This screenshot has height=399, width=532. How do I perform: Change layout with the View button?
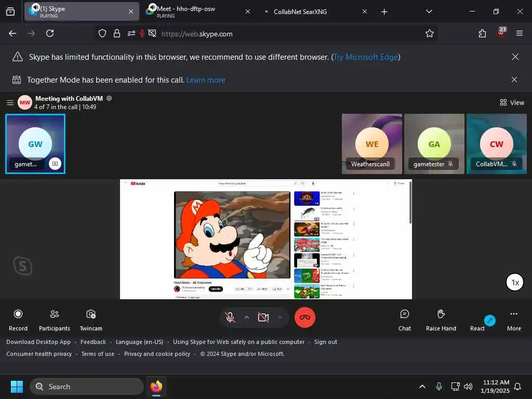point(512,102)
